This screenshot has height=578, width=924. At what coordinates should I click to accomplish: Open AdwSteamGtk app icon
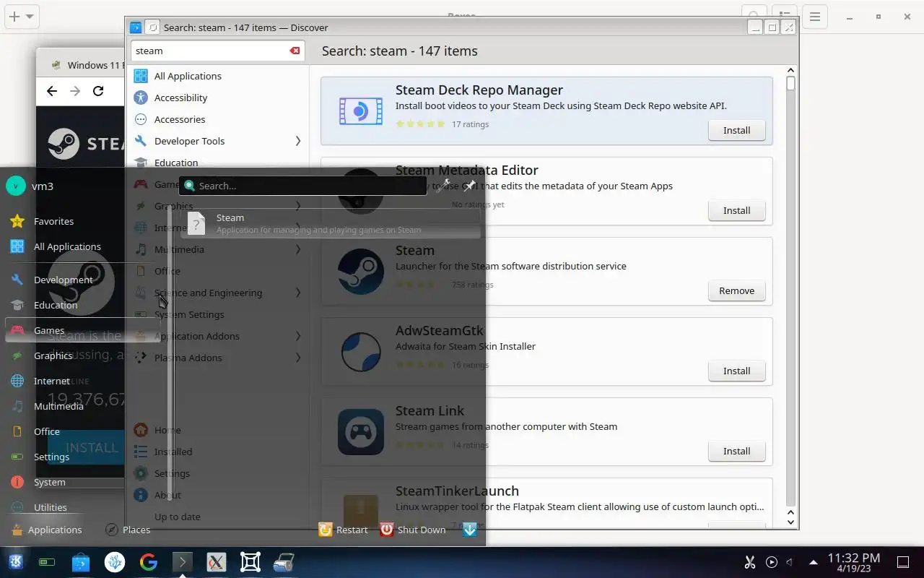[361, 352]
